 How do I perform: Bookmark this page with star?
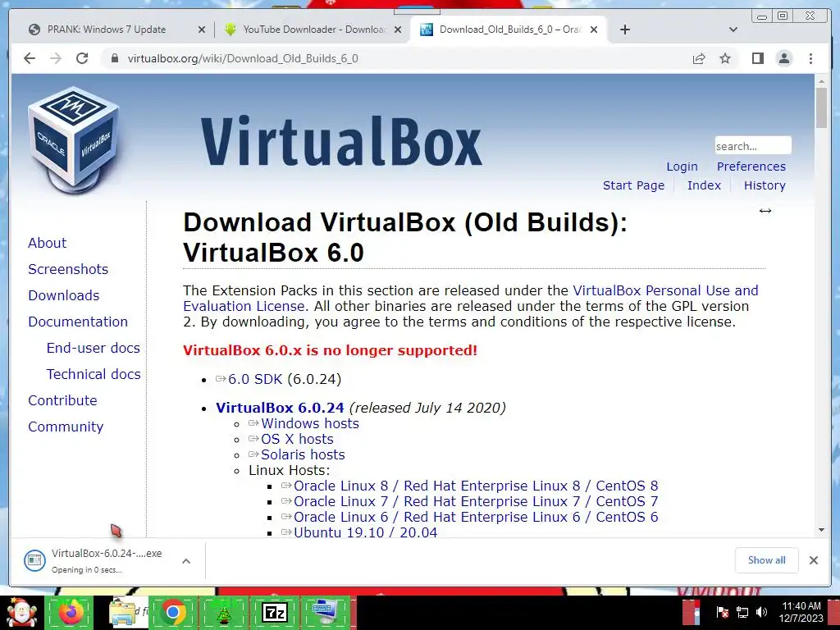click(725, 58)
